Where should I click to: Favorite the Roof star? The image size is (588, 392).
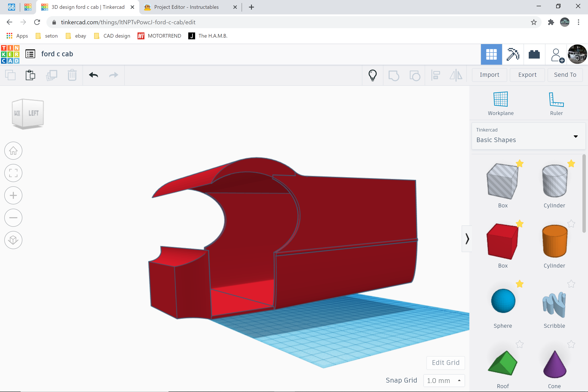519,344
